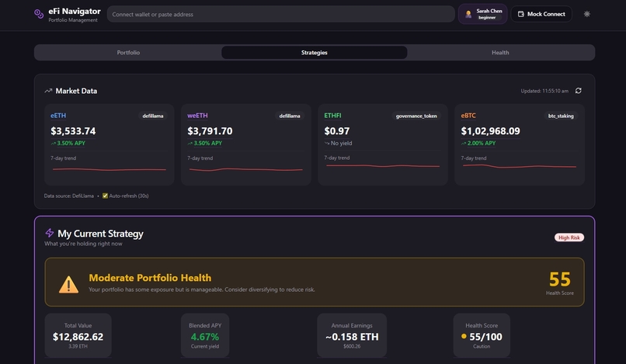
Task: Refresh market data with the circular arrows icon
Action: pyautogui.click(x=578, y=91)
